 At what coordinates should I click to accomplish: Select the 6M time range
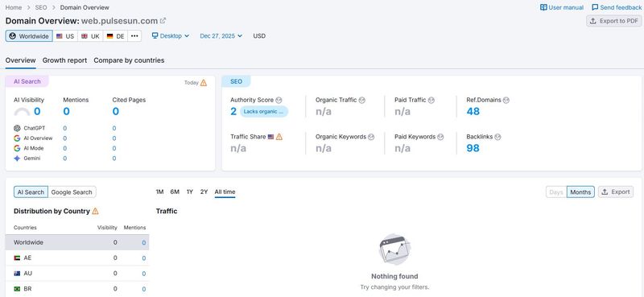click(x=175, y=192)
